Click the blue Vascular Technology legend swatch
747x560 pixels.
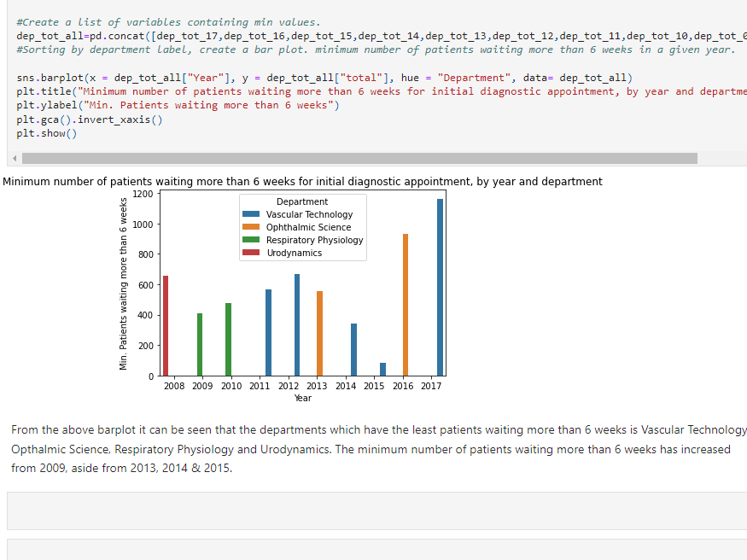[x=252, y=215]
